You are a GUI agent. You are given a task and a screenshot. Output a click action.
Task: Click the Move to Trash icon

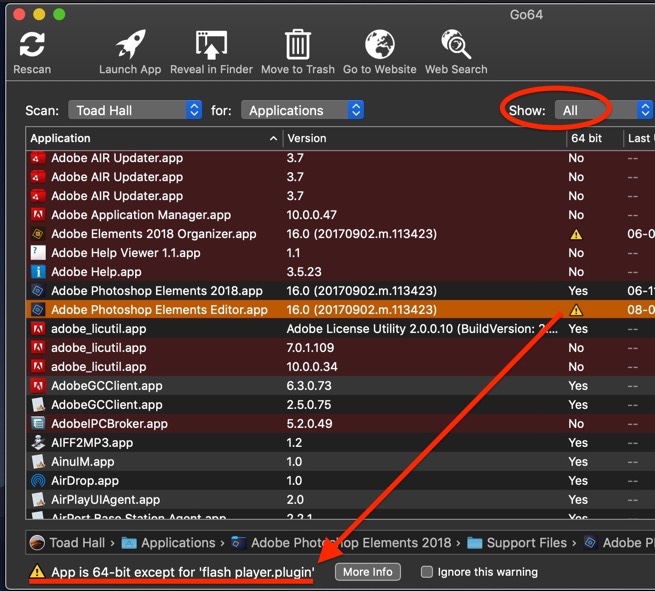pyautogui.click(x=298, y=44)
